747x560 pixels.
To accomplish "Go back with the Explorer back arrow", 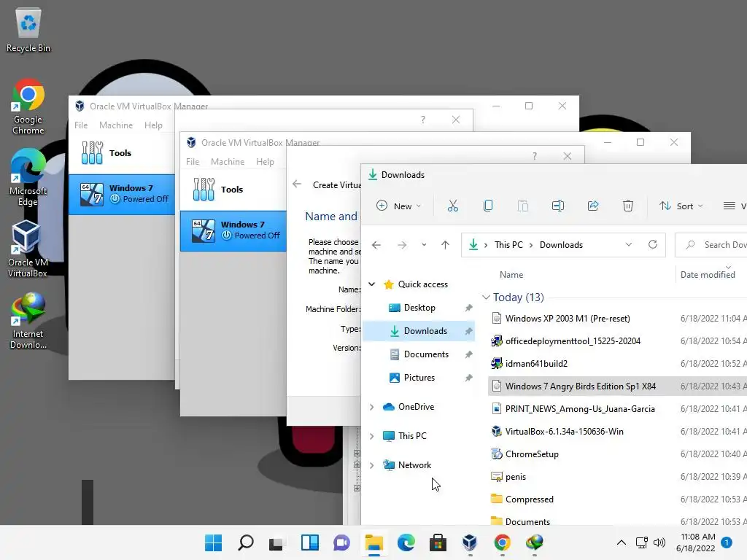I will tap(376, 245).
